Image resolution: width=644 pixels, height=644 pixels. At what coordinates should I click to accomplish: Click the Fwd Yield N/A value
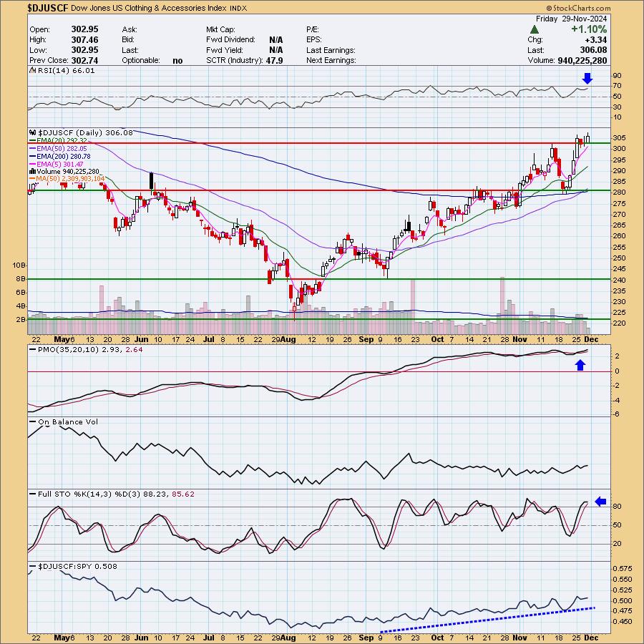tap(275, 50)
